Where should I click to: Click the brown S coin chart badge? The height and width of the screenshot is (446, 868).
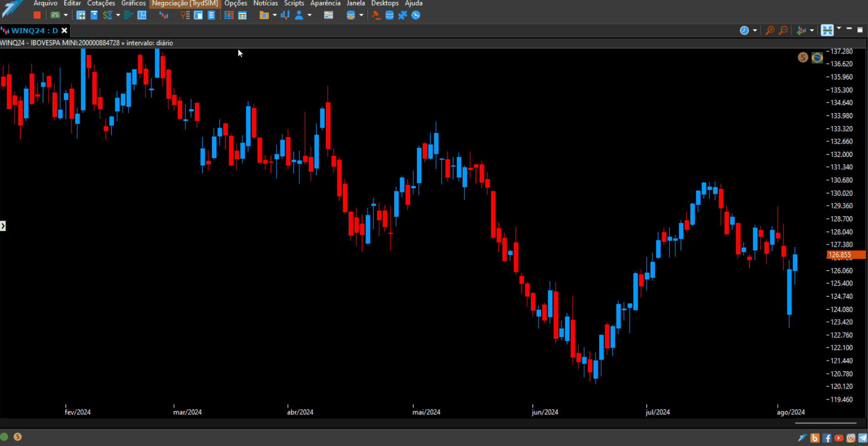(803, 57)
